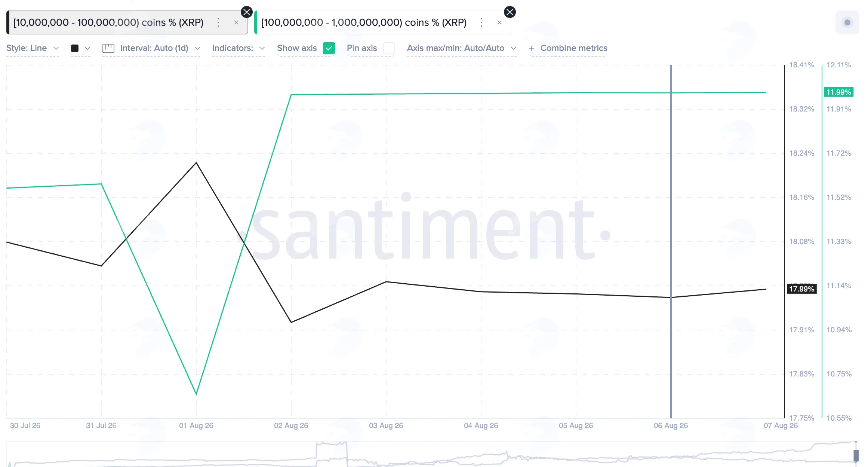Click the 18.24% axis tick label
Image resolution: width=868 pixels, height=467 pixels.
point(801,153)
